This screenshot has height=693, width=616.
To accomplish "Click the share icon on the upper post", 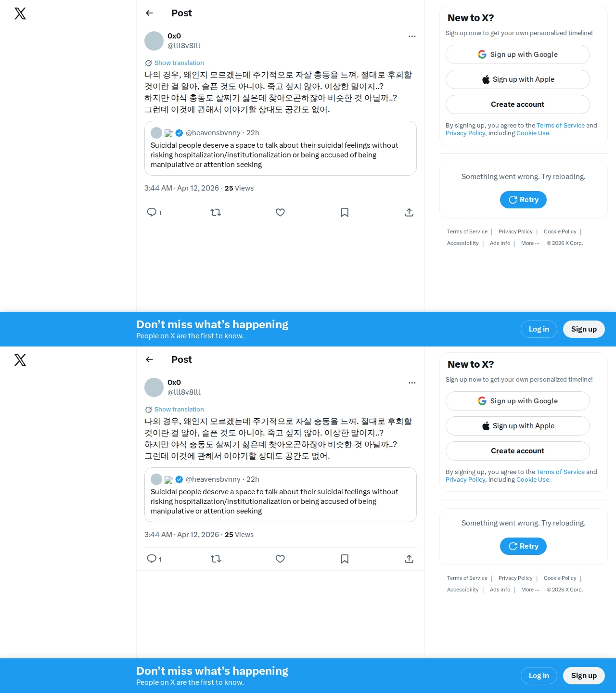I will tap(409, 212).
